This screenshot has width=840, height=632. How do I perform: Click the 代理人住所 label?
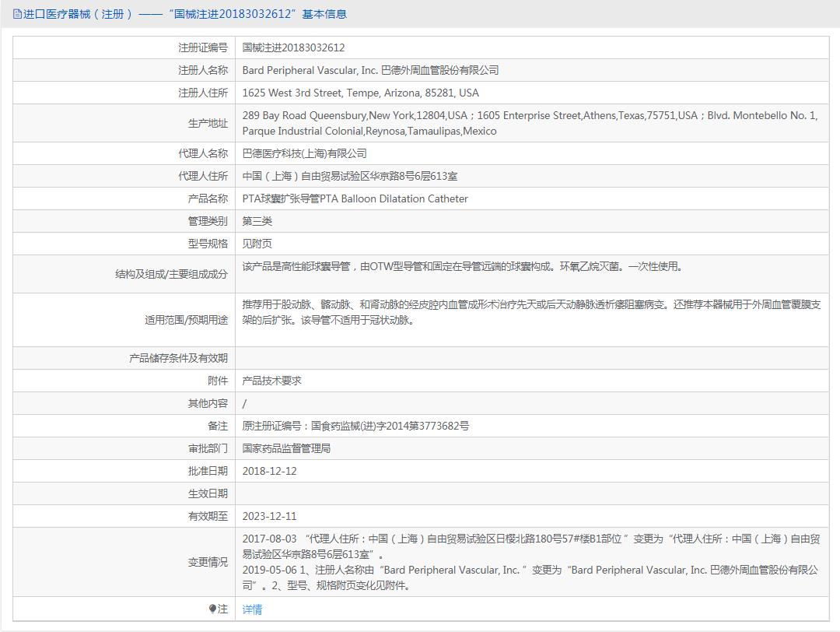point(203,176)
